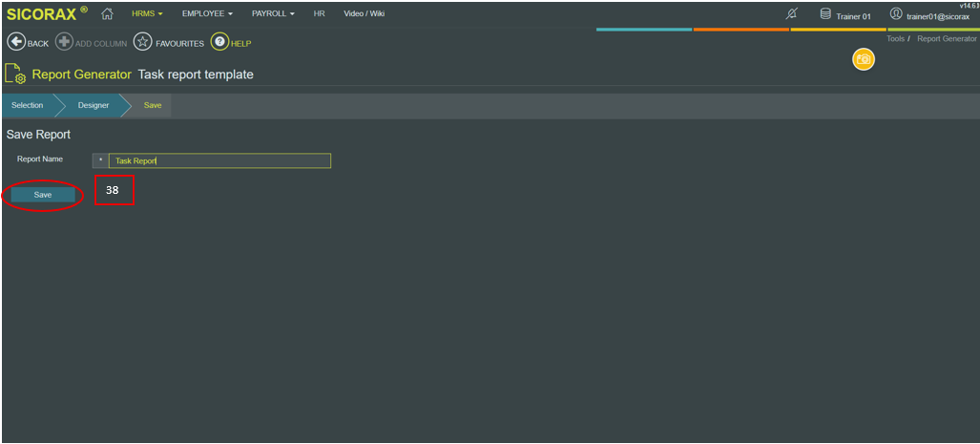Click the Back arrow icon
The width and height of the screenshot is (980, 444).
15,43
